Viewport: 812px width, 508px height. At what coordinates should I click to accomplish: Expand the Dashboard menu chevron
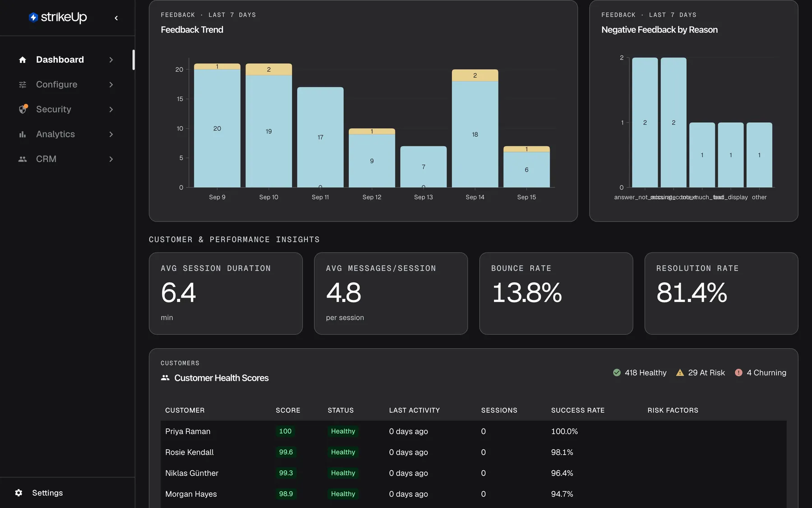[x=111, y=60]
